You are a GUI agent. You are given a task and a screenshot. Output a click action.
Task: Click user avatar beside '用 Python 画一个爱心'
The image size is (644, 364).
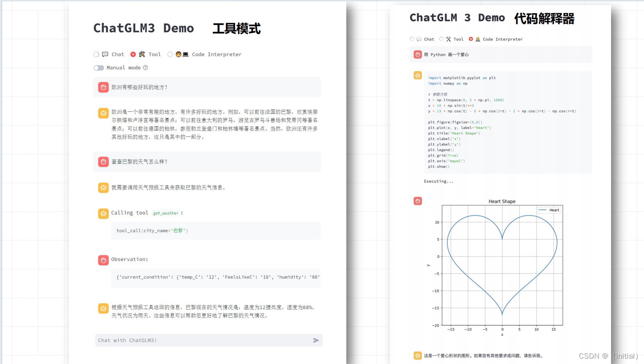coord(418,54)
